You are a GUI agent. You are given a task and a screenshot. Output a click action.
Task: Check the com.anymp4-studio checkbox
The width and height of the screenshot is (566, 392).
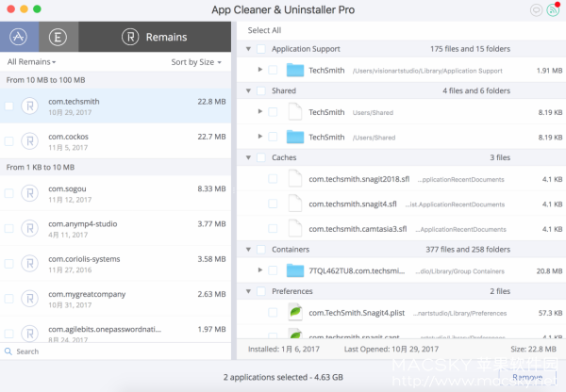click(9, 228)
